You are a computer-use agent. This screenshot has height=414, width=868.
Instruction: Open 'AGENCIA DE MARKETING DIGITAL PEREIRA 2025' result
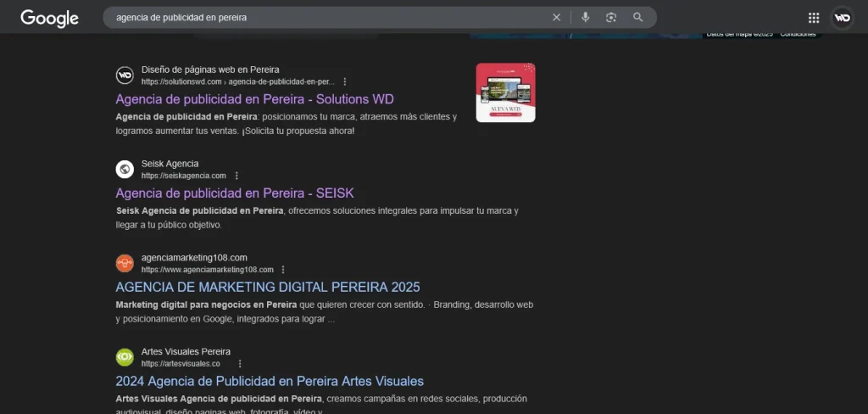[x=268, y=287]
